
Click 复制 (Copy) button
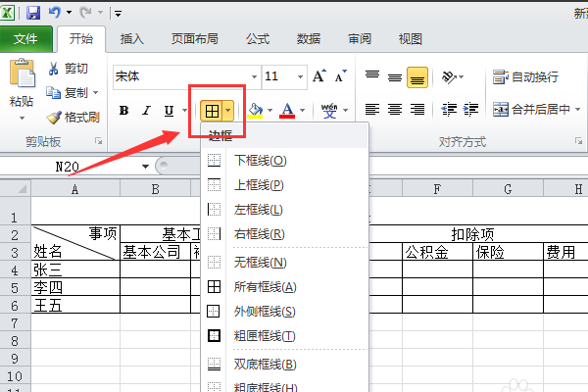click(68, 92)
